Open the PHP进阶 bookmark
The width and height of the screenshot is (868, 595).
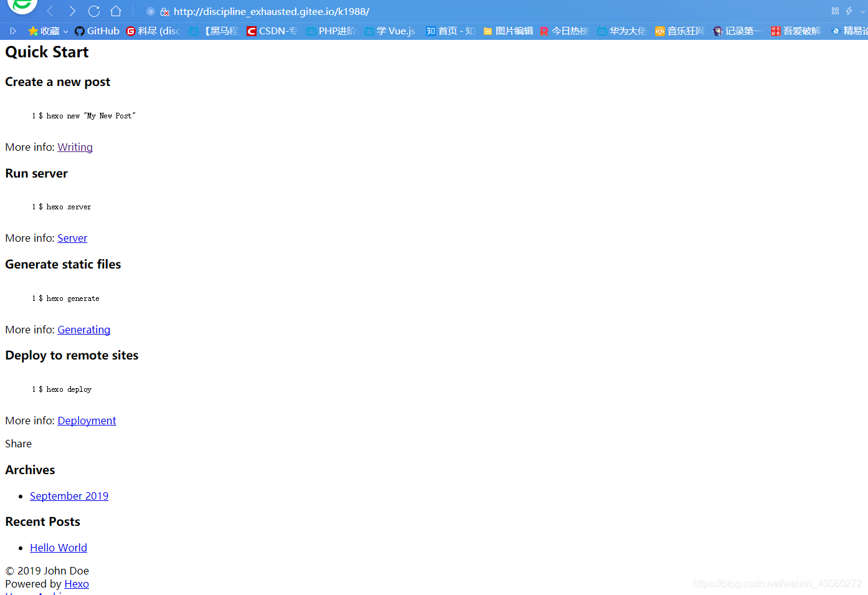(331, 31)
